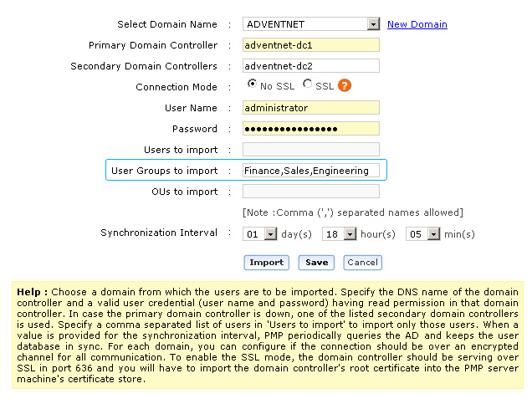Image resolution: width=532 pixels, height=399 pixels.
Task: Click the Password input field
Action: (x=311, y=129)
